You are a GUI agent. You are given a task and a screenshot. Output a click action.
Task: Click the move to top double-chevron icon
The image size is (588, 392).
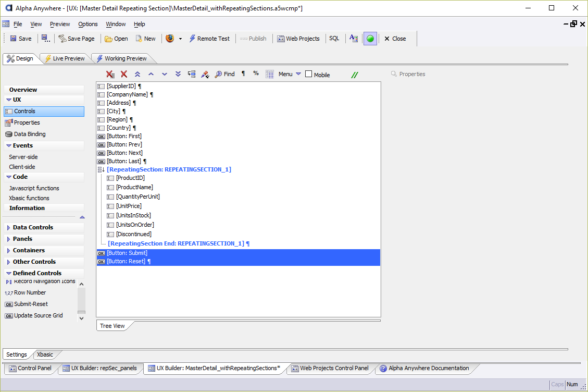137,75
